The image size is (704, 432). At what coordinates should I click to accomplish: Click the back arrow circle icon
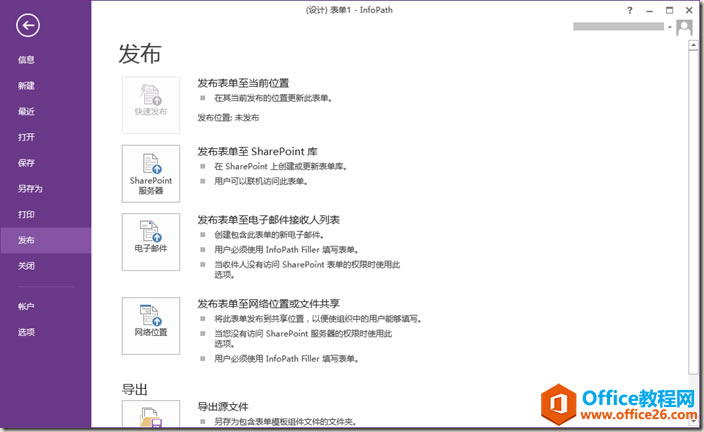pos(28,26)
